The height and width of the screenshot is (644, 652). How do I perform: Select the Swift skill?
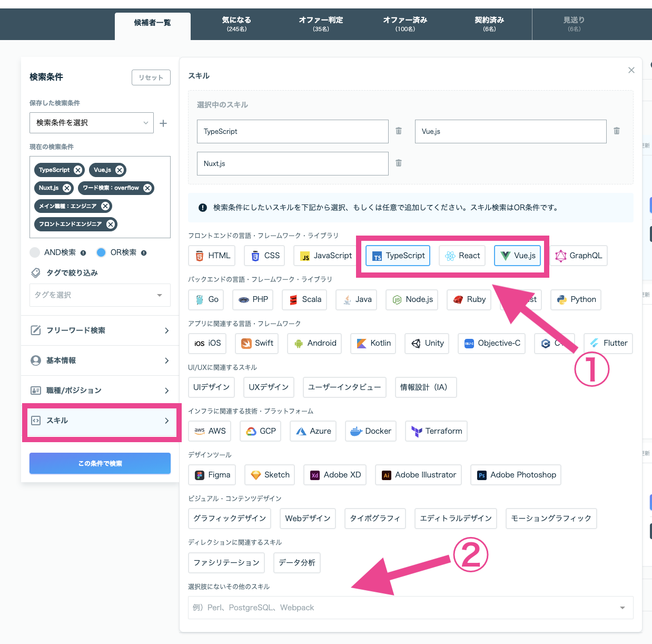click(257, 343)
